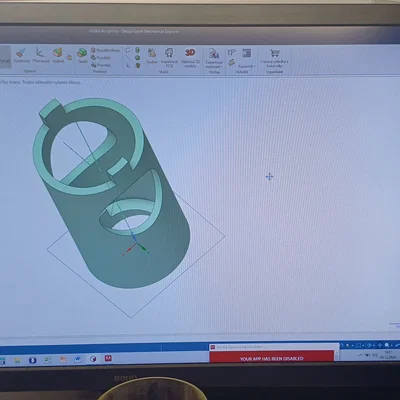Show hidden tray icons chevron
400x400 pixels.
pos(360,355)
